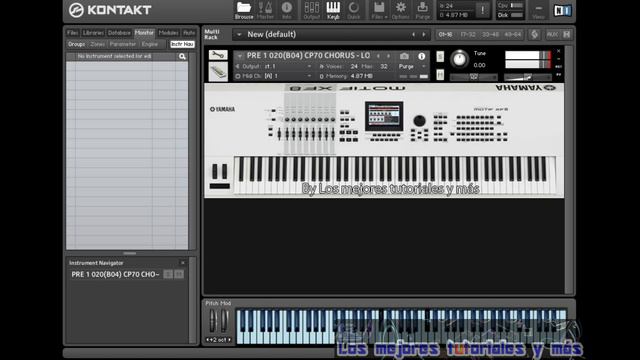This screenshot has height=360, width=640.
Task: Switch to the Auto tab
Action: [189, 33]
